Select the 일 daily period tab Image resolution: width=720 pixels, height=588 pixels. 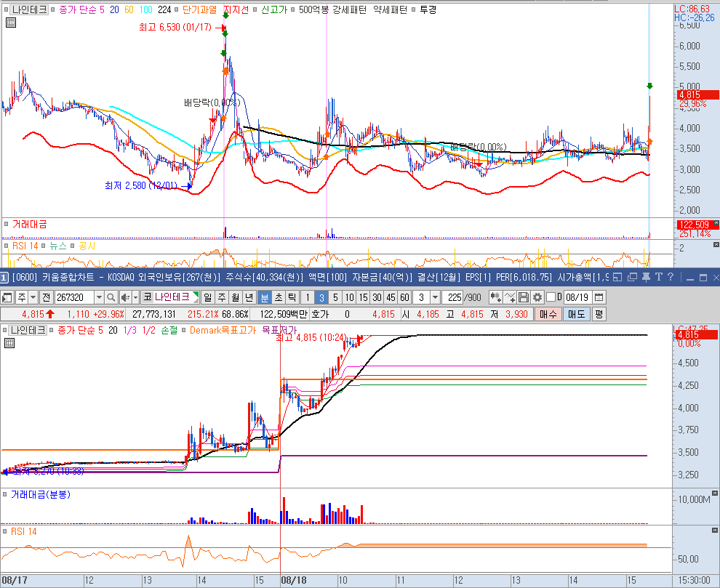coord(208,297)
